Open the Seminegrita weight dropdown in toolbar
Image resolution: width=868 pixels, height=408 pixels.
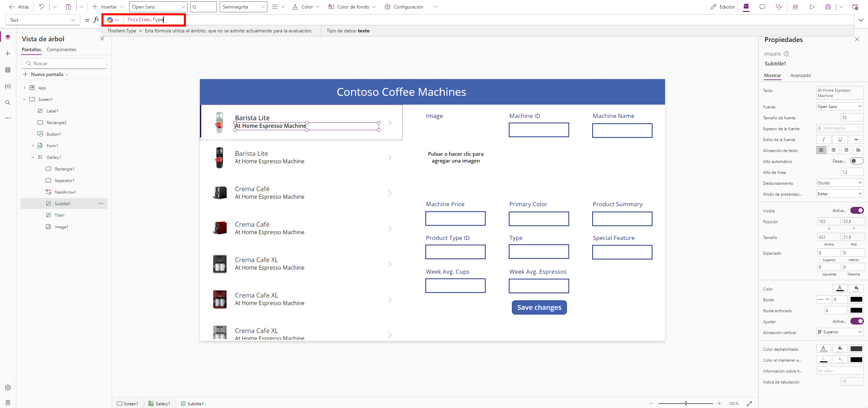pos(243,7)
